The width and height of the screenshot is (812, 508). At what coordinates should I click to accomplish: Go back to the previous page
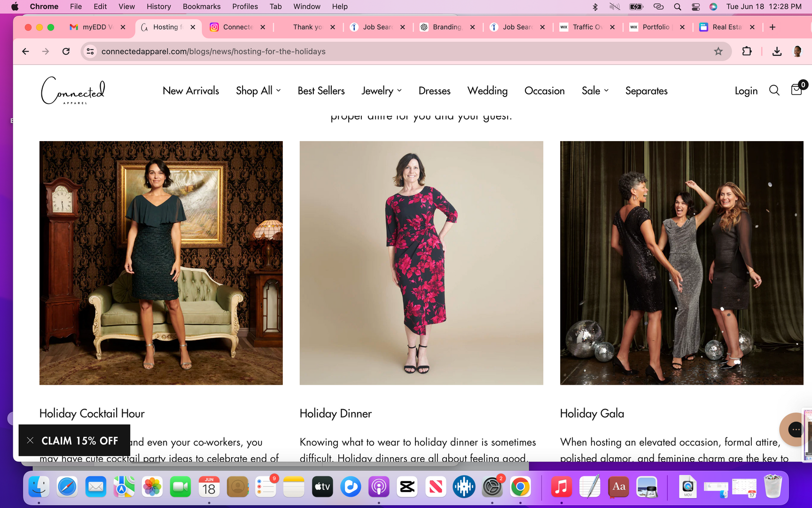pyautogui.click(x=25, y=51)
